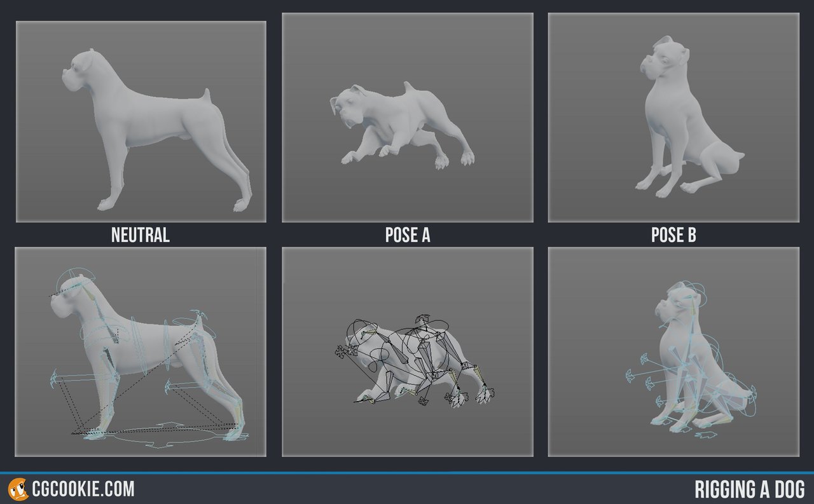Open the Pose A black wireframe rig panel
The width and height of the screenshot is (814, 504).
408,351
